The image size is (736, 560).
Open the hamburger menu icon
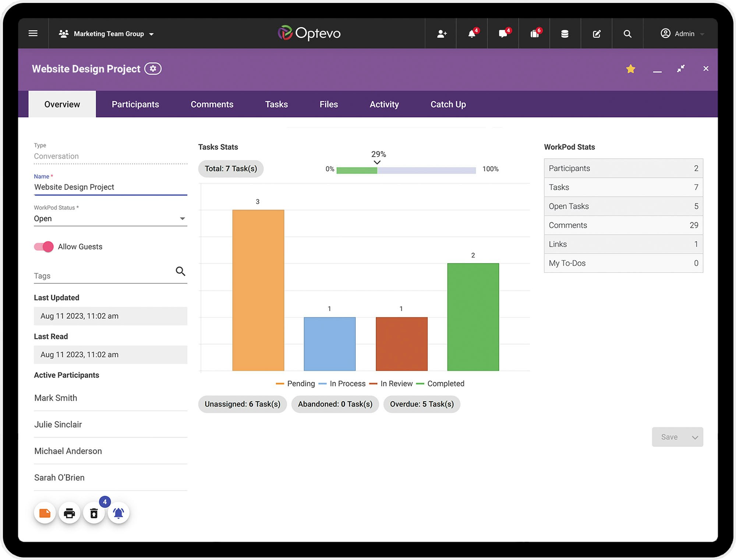[x=33, y=33]
